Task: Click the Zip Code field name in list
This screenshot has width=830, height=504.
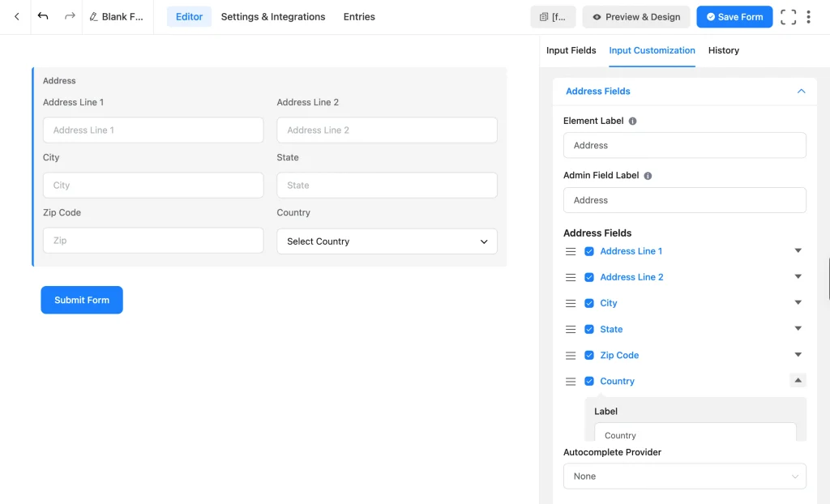Action: coord(619,355)
